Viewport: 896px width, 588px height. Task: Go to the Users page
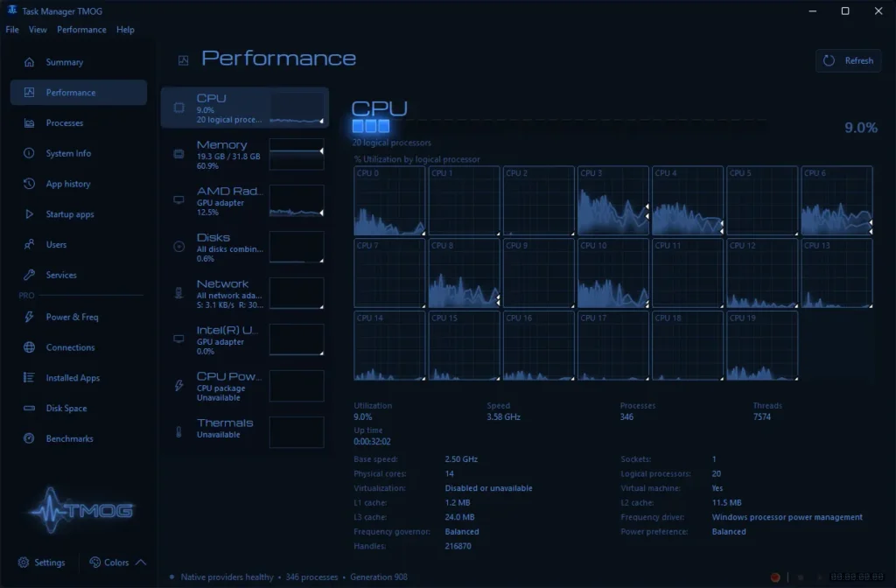pyautogui.click(x=78, y=245)
